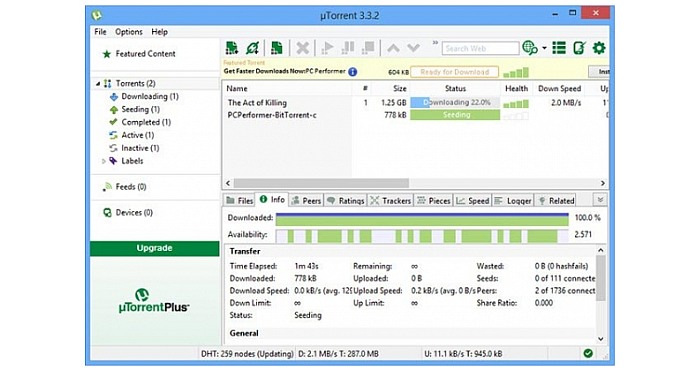Image resolution: width=700 pixels, height=370 pixels.
Task: Click the Seeding status bar
Action: tap(455, 115)
